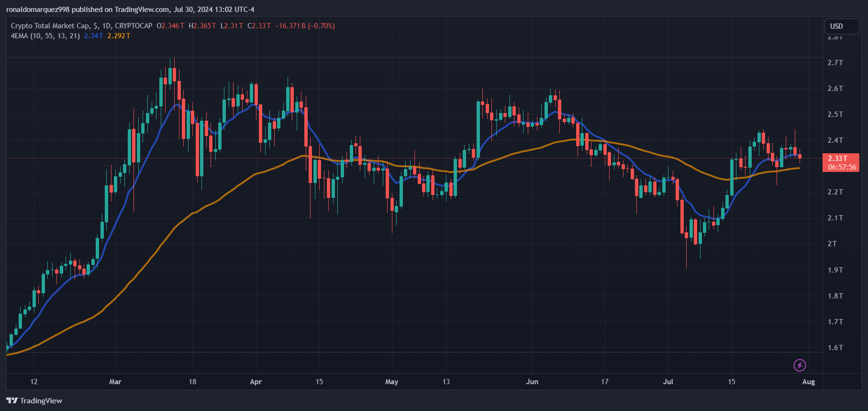The image size is (868, 411).
Task: Click the 2.7T price axis label
Action: tap(835, 63)
